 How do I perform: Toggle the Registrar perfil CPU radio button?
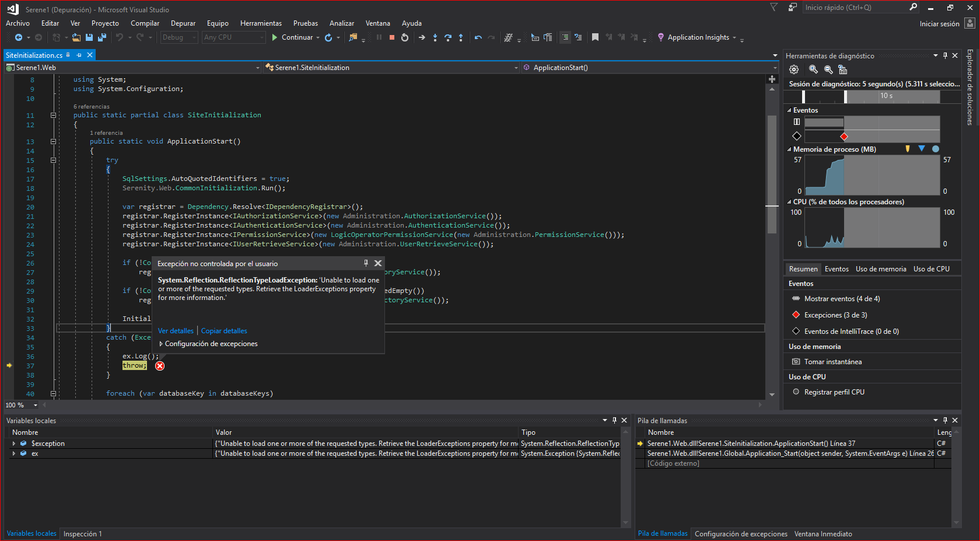(x=796, y=392)
